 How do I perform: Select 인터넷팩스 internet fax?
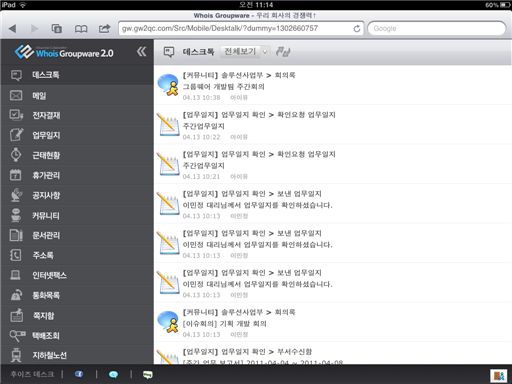(x=77, y=275)
